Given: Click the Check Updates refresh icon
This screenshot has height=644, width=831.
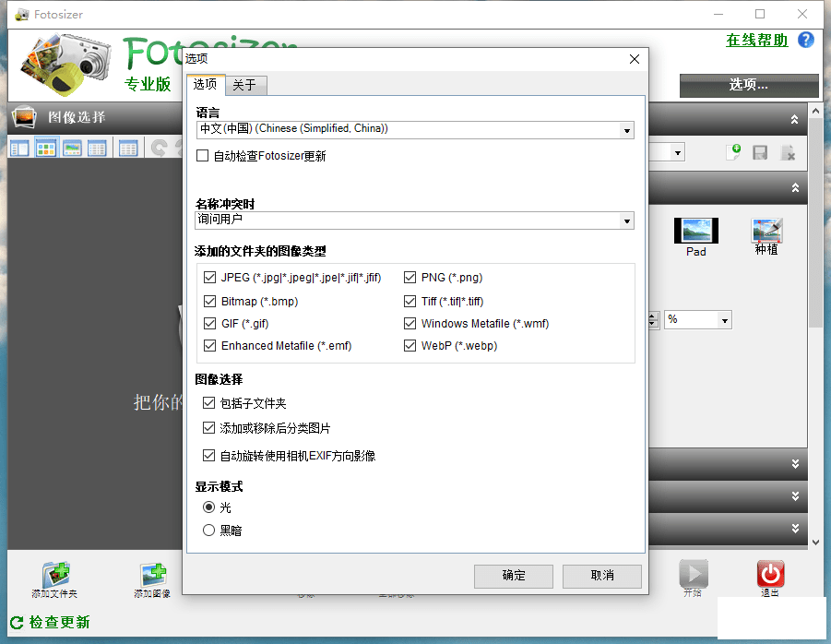Looking at the screenshot, I should 17,622.
